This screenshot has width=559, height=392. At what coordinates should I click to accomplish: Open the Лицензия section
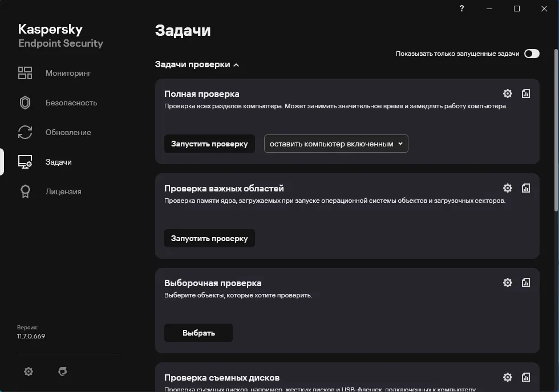(63, 191)
